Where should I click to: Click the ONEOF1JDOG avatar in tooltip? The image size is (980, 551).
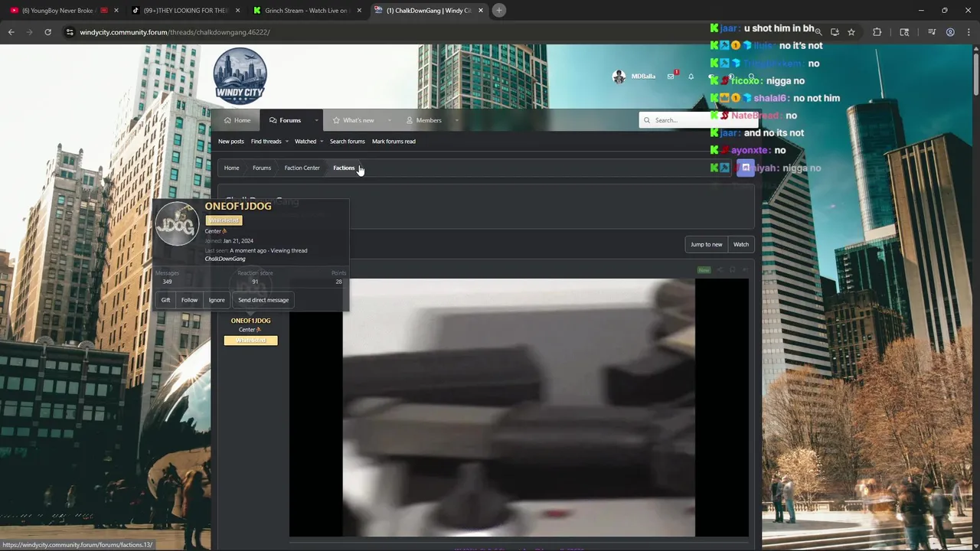click(x=177, y=223)
